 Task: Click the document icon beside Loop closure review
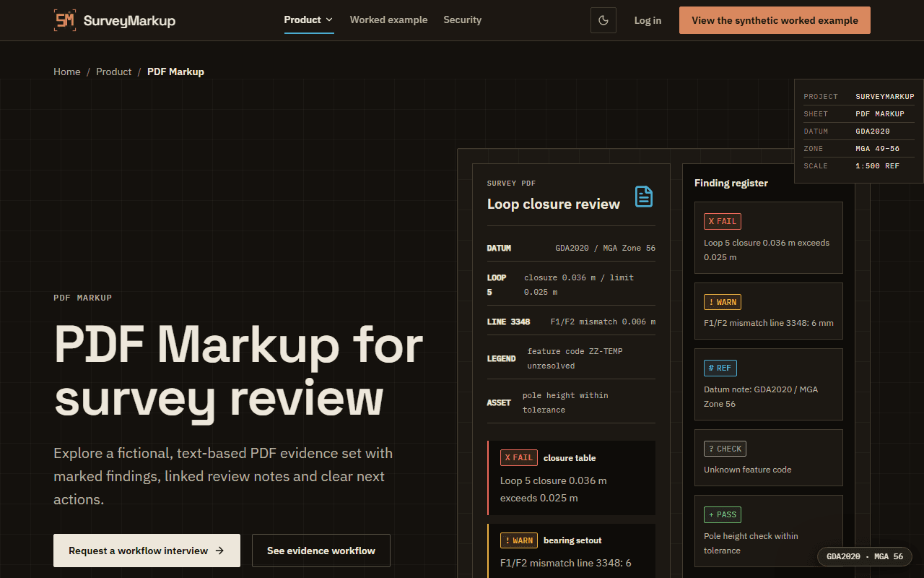(644, 197)
